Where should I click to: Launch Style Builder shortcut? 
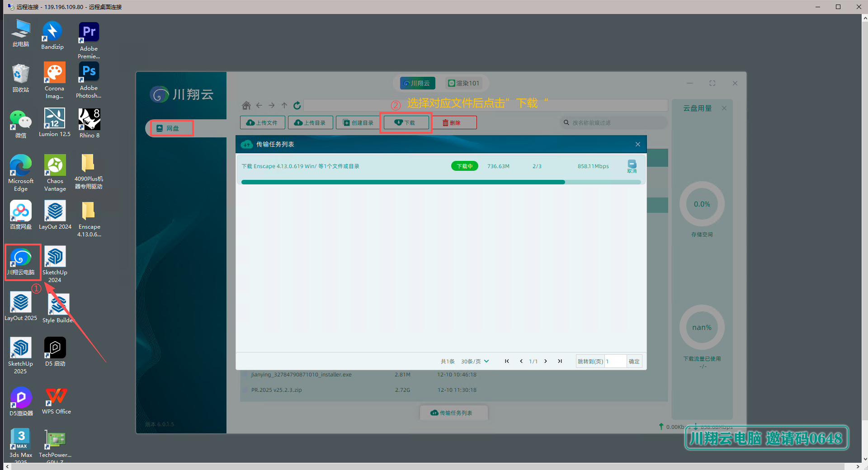point(58,308)
